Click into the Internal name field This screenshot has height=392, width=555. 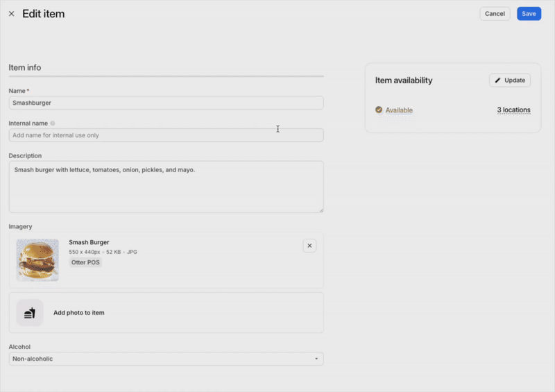coord(166,135)
